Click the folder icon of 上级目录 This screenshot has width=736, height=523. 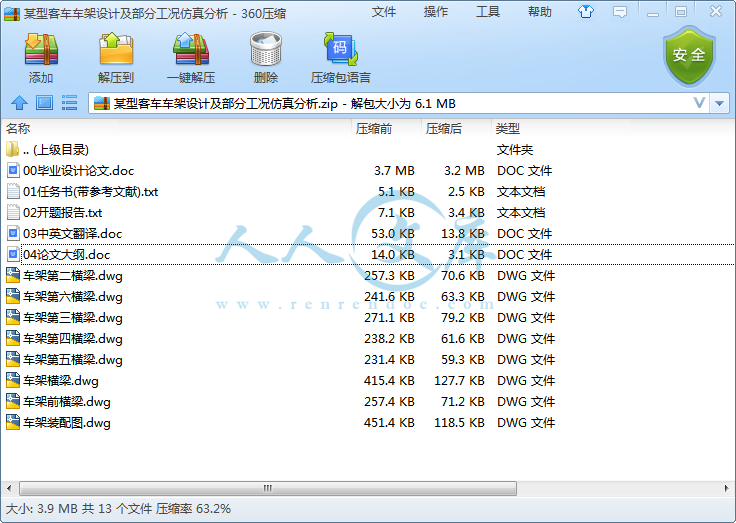click(13, 149)
